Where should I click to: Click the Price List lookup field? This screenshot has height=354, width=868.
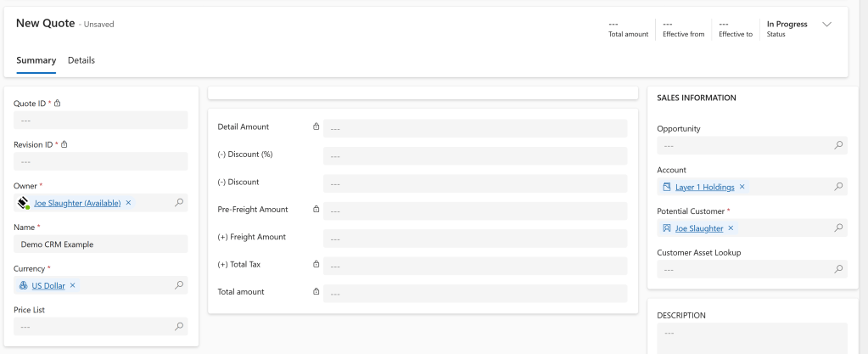(x=101, y=327)
